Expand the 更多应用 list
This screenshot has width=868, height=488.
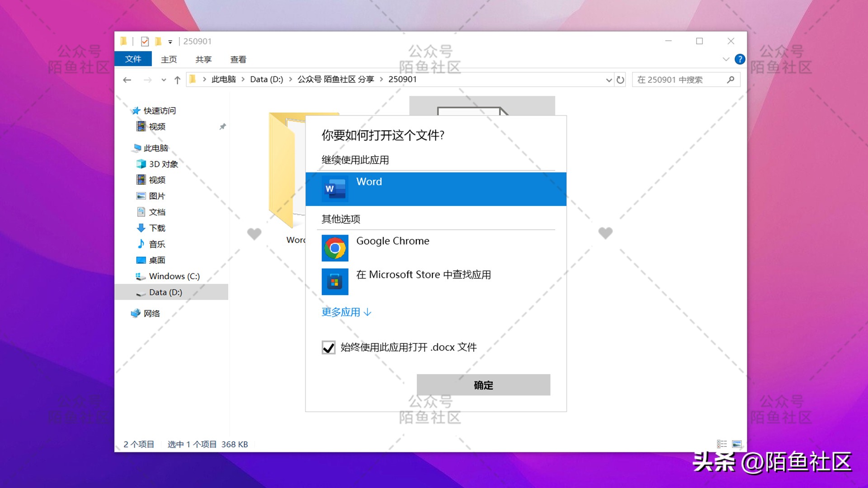[x=346, y=312]
